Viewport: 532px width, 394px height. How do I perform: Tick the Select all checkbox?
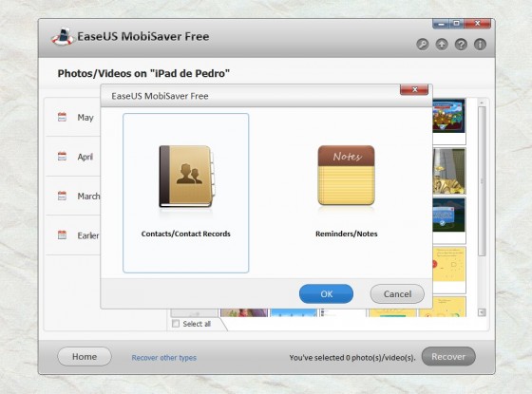176,324
